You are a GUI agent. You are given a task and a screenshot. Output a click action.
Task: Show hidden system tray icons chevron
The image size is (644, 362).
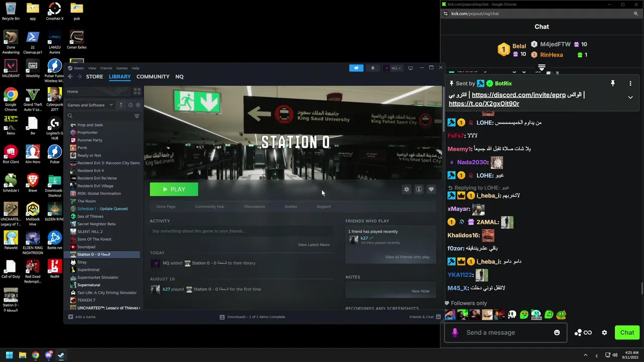(x=585, y=355)
